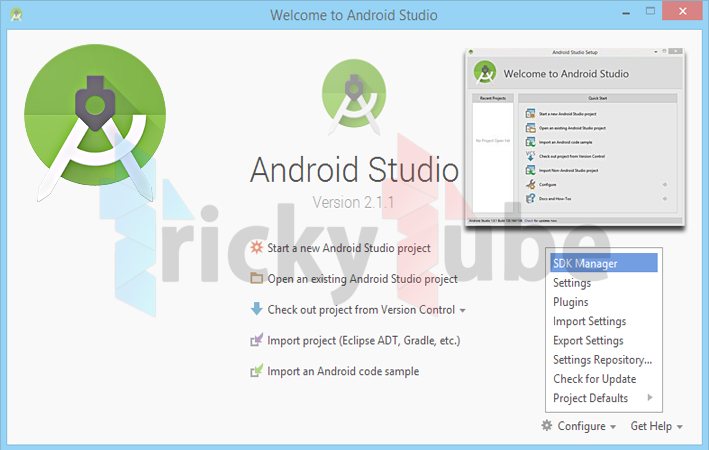Click Import Non-Android icon in Setup window
The image size is (709, 450).
(x=530, y=171)
